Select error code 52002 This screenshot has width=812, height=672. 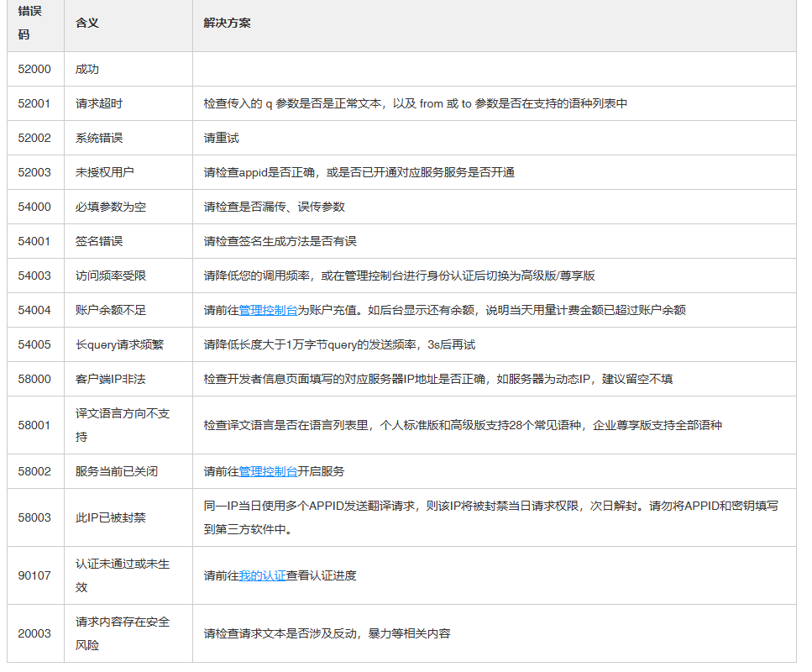(x=34, y=138)
